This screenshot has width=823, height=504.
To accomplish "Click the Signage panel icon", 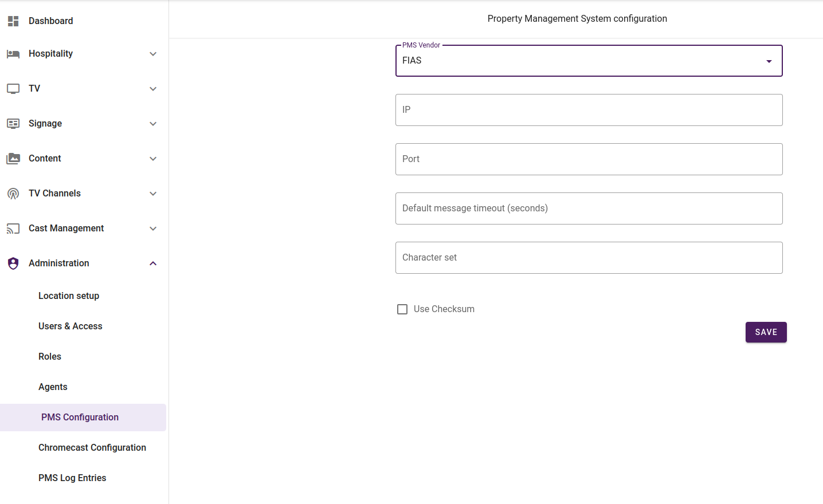I will 13,124.
